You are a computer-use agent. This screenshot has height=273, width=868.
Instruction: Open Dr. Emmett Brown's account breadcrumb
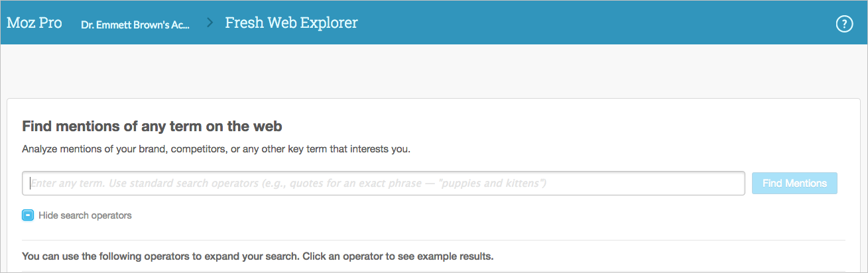(135, 25)
